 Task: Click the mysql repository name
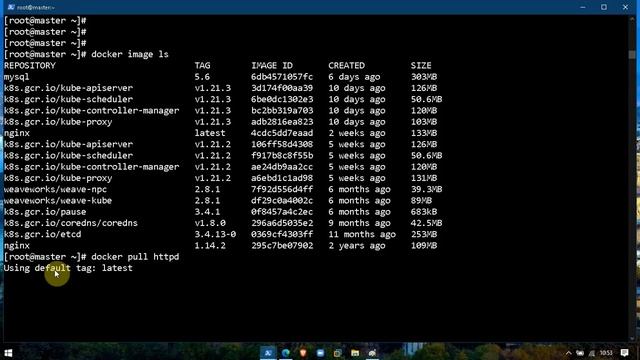tap(17, 77)
